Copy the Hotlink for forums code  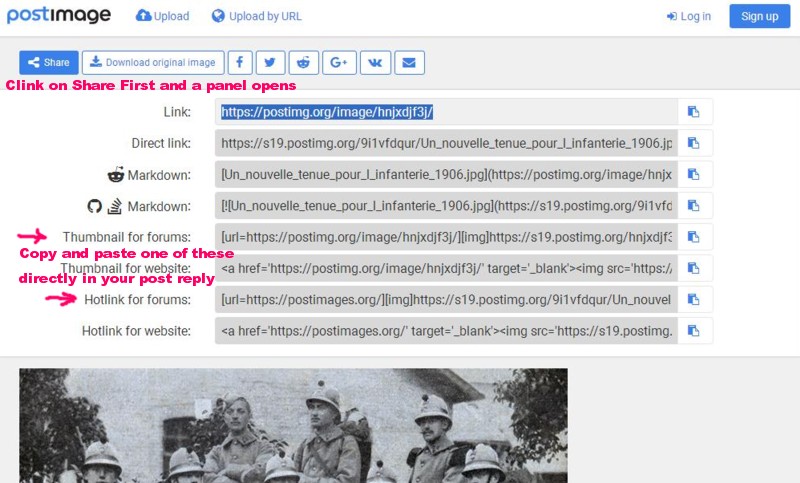[x=694, y=299]
